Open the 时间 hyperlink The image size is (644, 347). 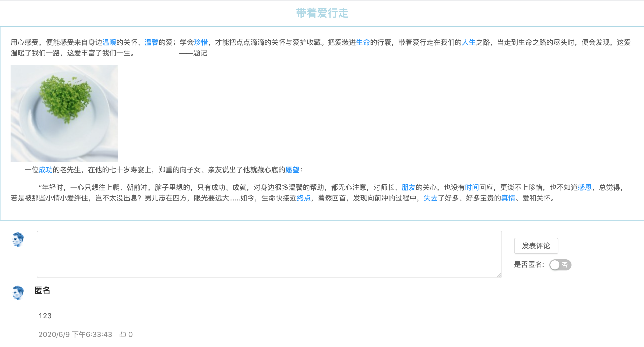pos(472,187)
